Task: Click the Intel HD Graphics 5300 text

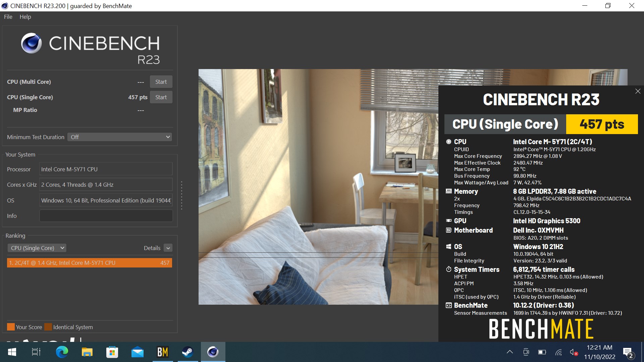Action: (547, 221)
